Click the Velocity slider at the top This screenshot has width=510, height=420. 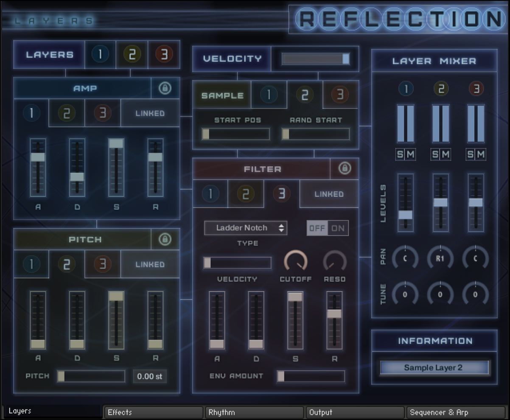pyautogui.click(x=316, y=59)
